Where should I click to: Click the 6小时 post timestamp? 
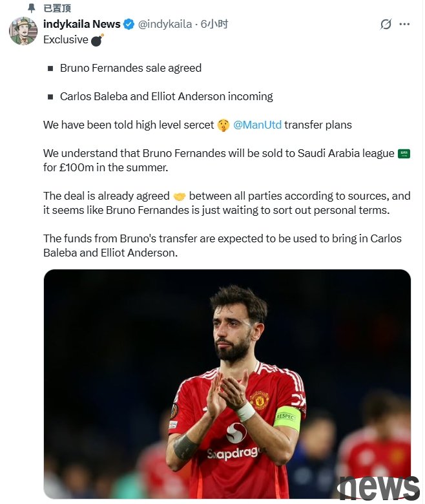214,24
